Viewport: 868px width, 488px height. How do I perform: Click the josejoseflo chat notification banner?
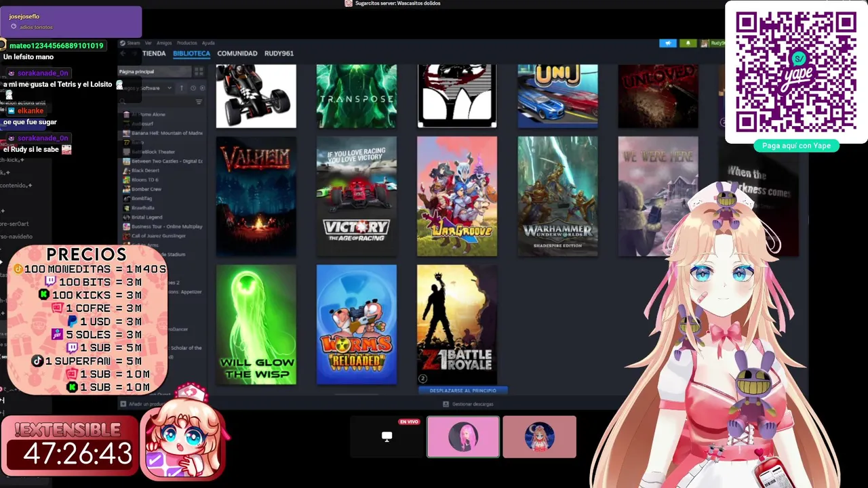coord(71,22)
